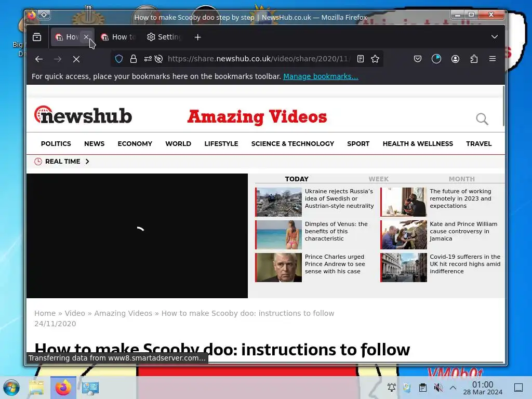Select the TODAY tab
The image size is (532, 399).
tap(297, 179)
